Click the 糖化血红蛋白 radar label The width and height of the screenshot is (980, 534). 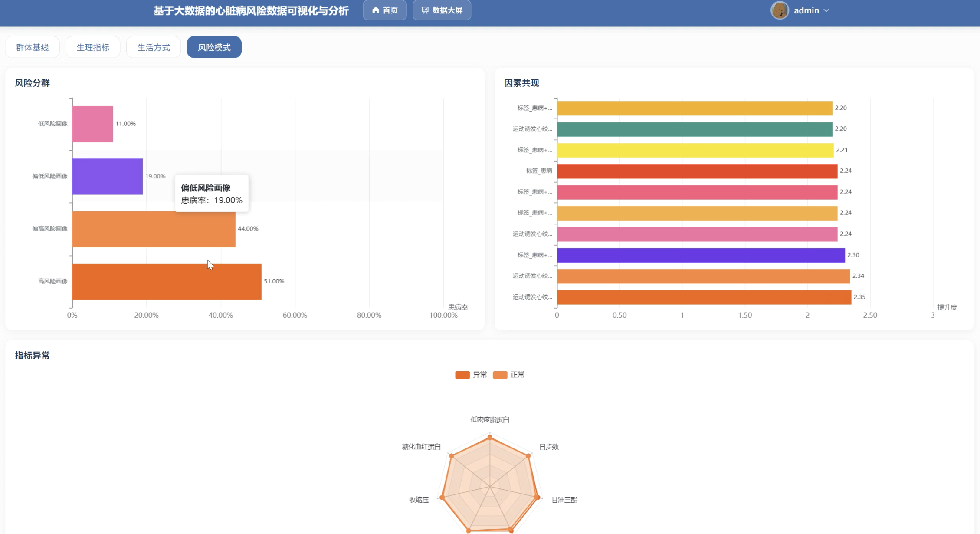[x=421, y=446]
